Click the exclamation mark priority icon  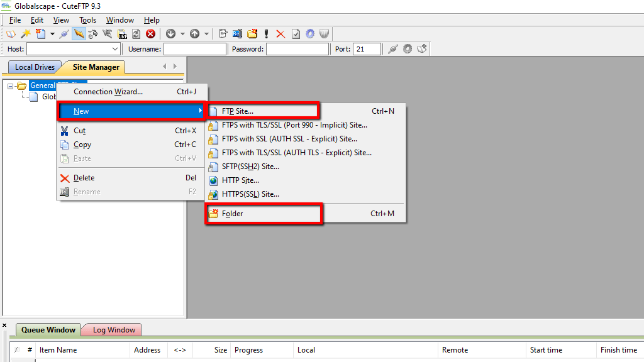pos(265,34)
